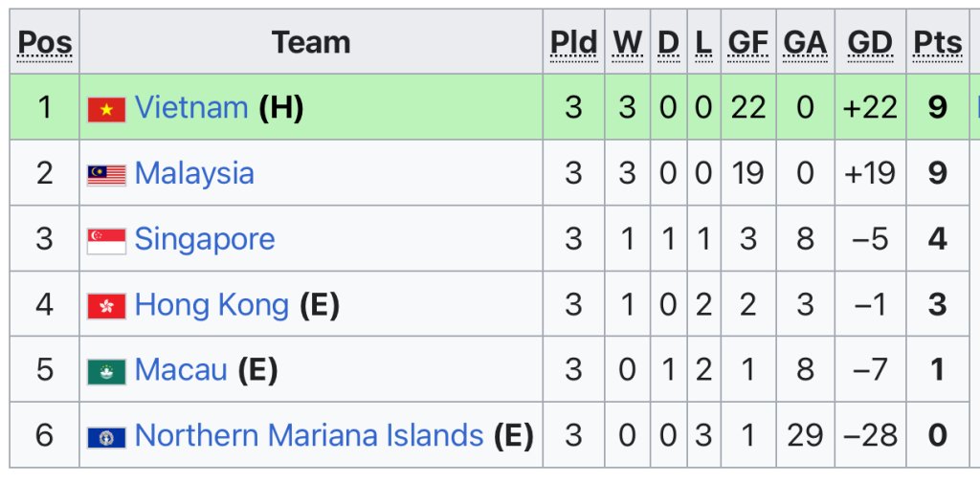Click the Vietnam flag icon

click(106, 109)
